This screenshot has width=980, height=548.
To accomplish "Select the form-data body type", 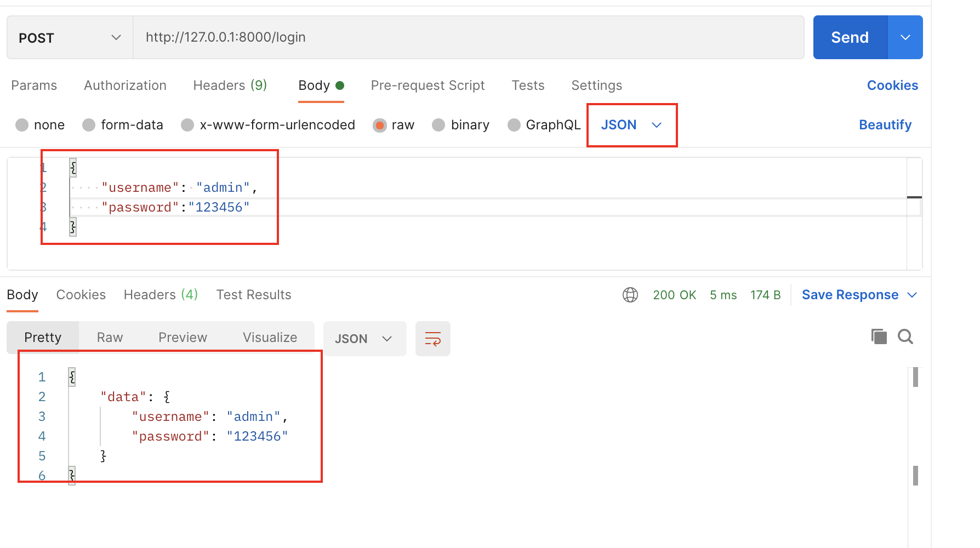I will pos(123,125).
